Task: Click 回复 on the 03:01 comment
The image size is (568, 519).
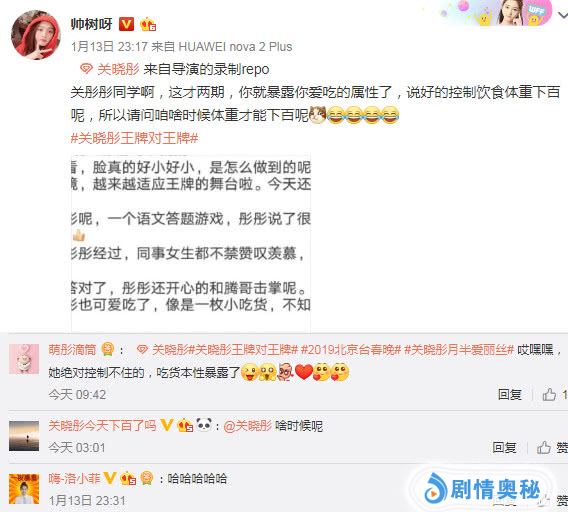Action: (x=504, y=448)
